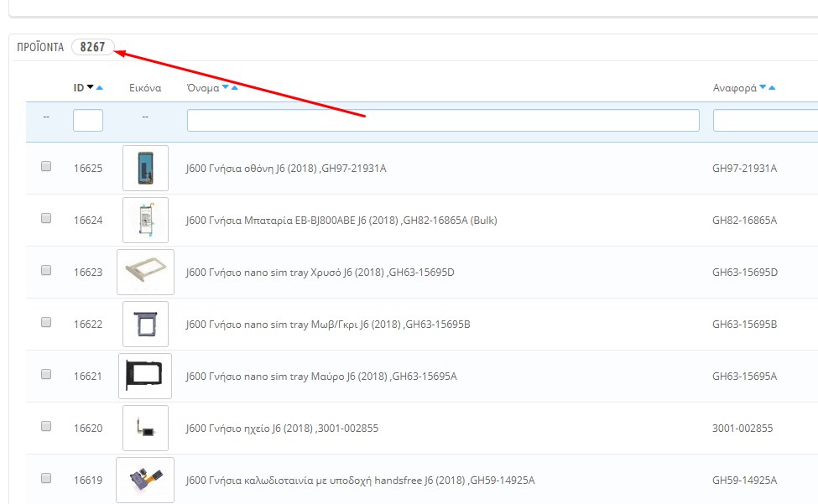Click the 8267 products count badge

(92, 47)
